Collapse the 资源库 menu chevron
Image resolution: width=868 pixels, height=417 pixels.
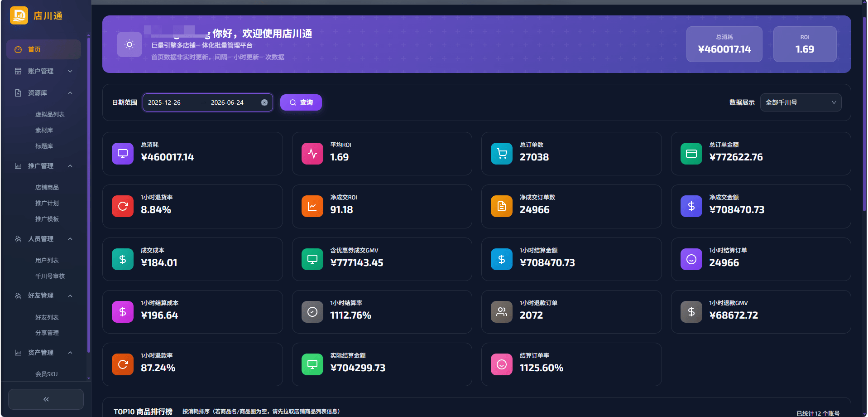coord(70,93)
